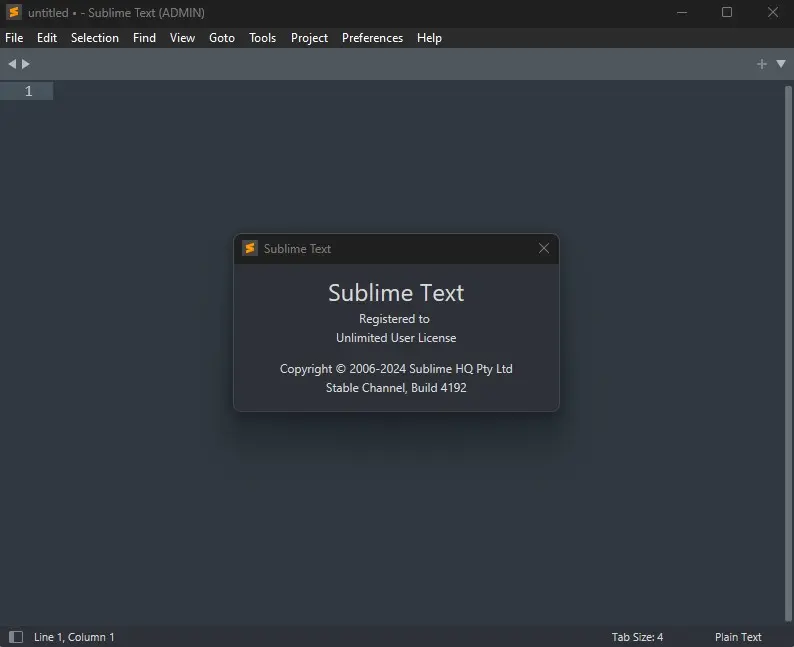Open the Find menu
This screenshot has width=794, height=647.
144,38
